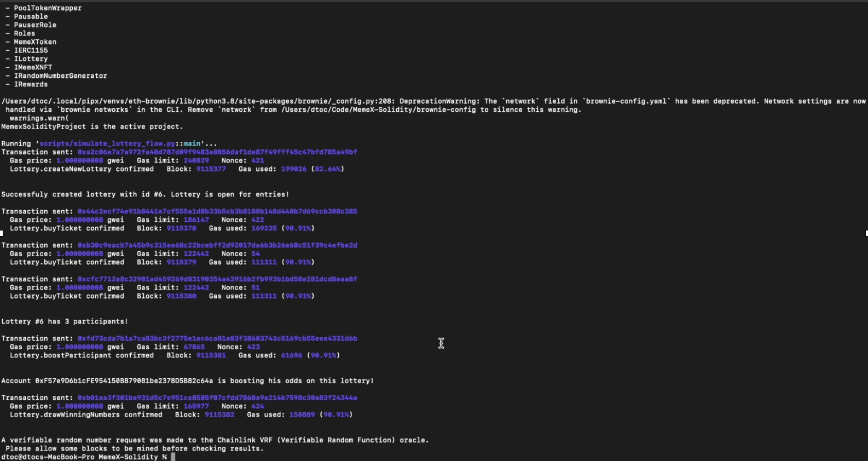Screen dimensions: 868x461
Task: Click the 'IRandomNumberGenerator' interface name
Action: [60, 76]
